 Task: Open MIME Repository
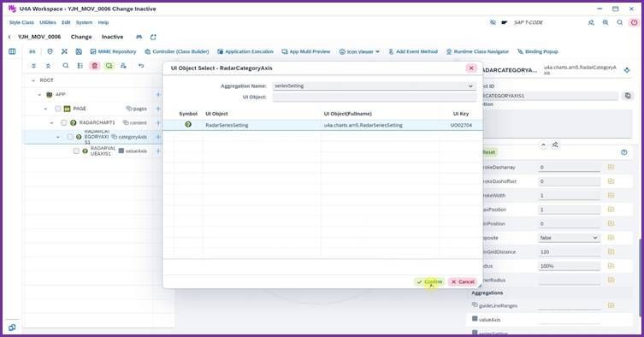pos(113,52)
